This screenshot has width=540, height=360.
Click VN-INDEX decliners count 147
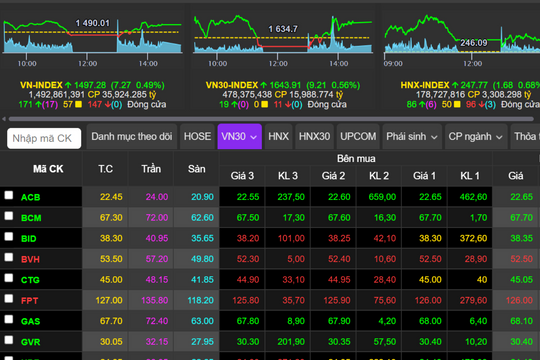pos(95,104)
